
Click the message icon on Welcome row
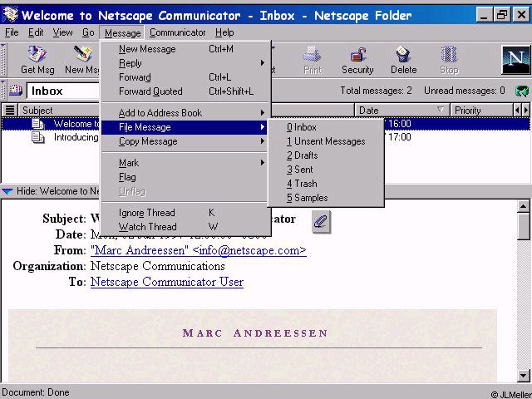(x=37, y=124)
